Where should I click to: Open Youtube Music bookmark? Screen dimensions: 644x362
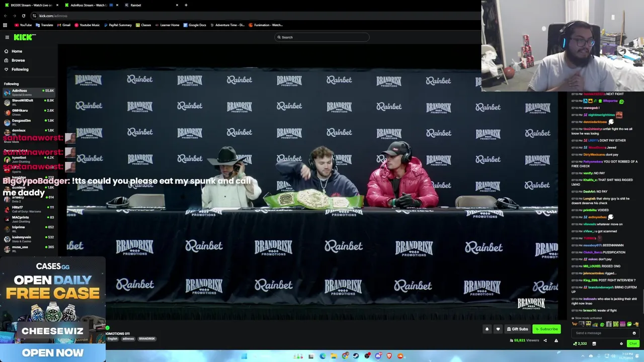87,25
